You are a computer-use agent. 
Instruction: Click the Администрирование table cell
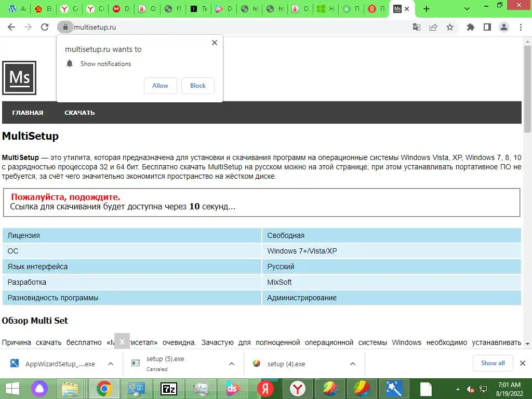click(x=392, y=298)
